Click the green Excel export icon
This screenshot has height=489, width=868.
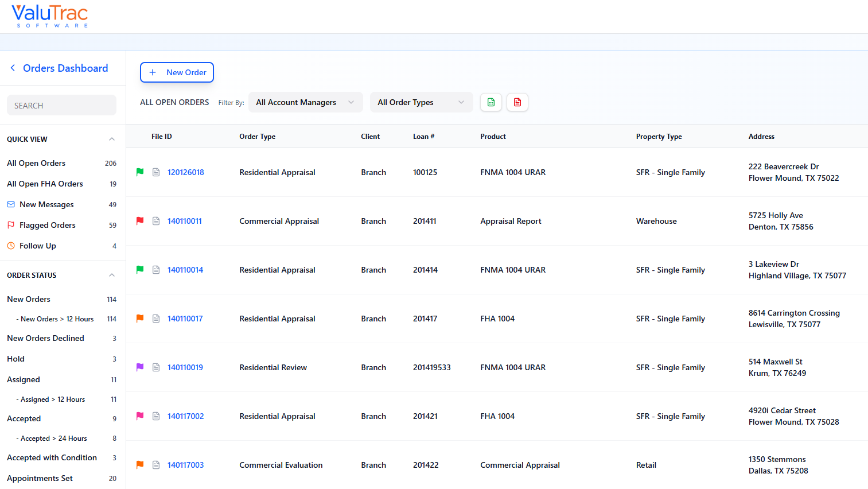[491, 102]
